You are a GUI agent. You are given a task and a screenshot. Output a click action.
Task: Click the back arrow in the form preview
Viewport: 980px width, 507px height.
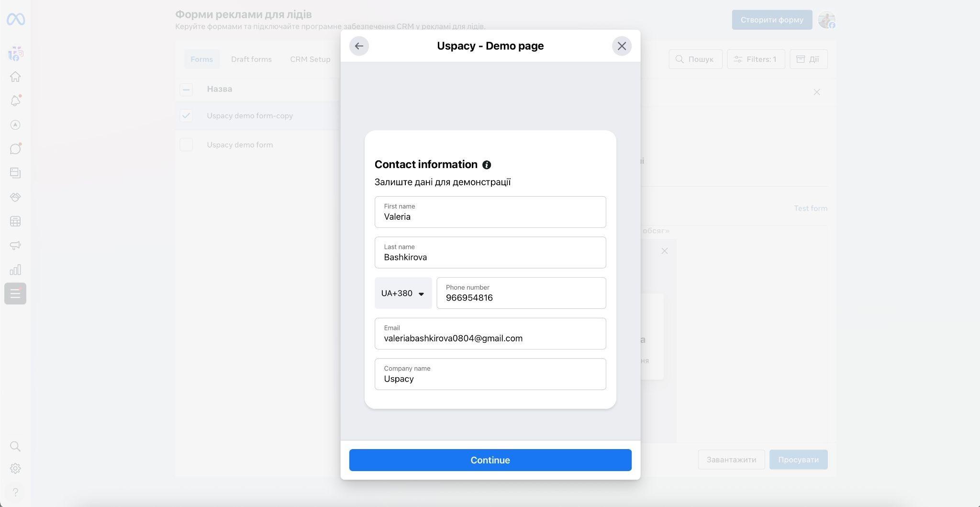(359, 46)
